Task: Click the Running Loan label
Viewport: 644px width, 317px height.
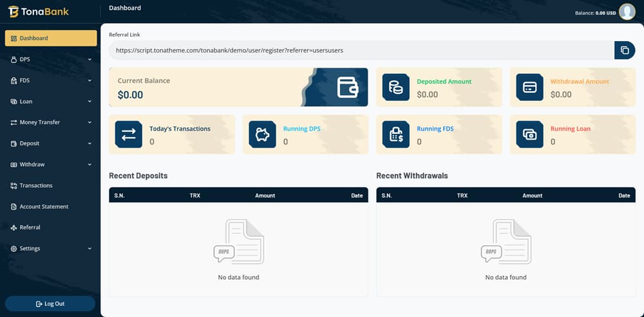Action: tap(571, 129)
